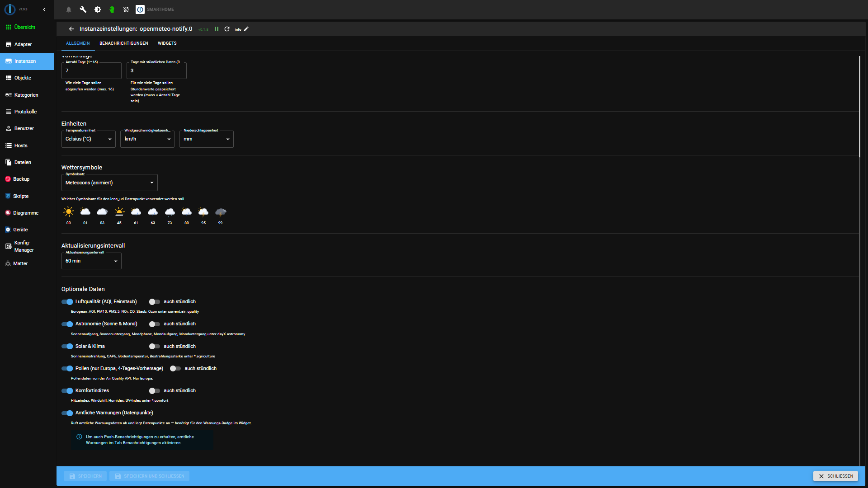
Task: Click the overcast icon 03
Action: 102,211
